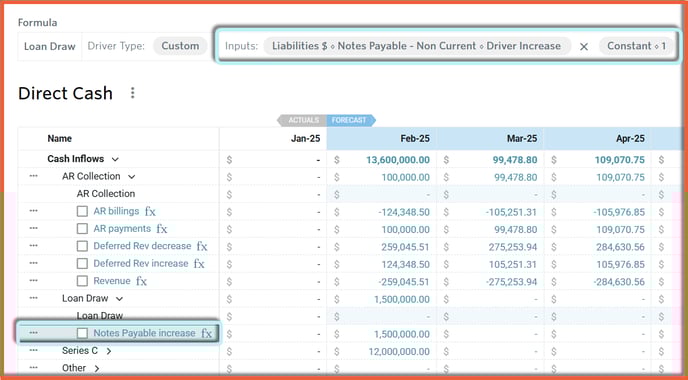Open the row options dots for Notes Payable increase
Screen dimensions: 688x380
click(33, 333)
